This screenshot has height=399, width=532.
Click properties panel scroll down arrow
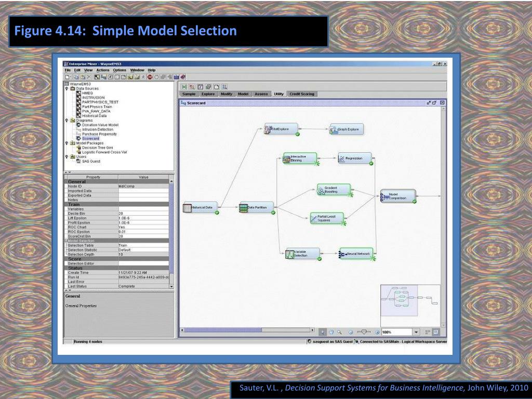click(x=171, y=287)
